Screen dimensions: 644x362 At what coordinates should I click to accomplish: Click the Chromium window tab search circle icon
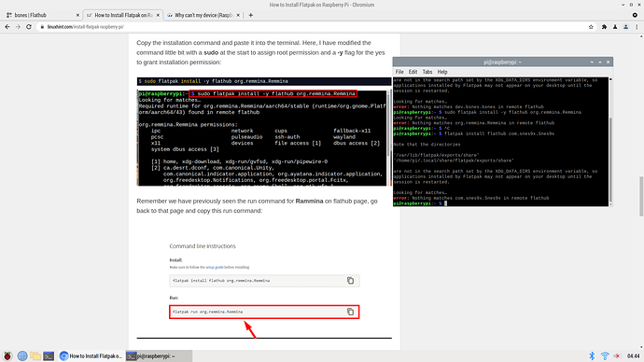coord(635,15)
